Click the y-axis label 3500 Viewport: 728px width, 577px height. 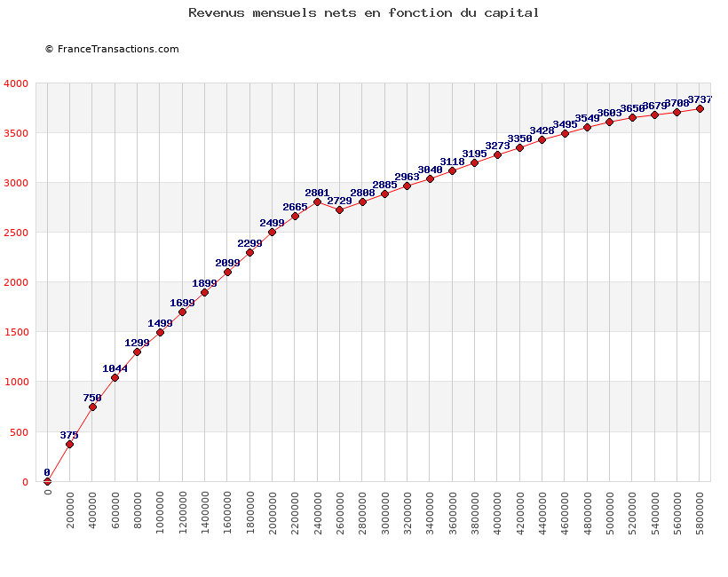click(16, 133)
